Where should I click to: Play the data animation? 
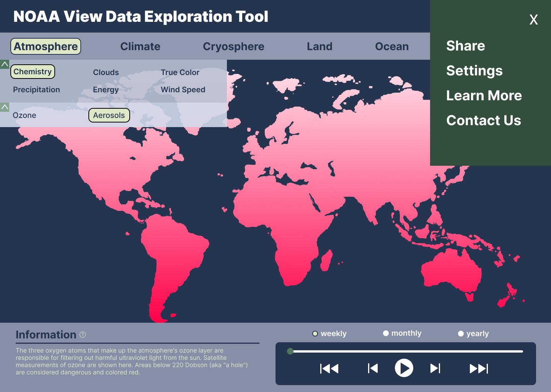(x=404, y=368)
